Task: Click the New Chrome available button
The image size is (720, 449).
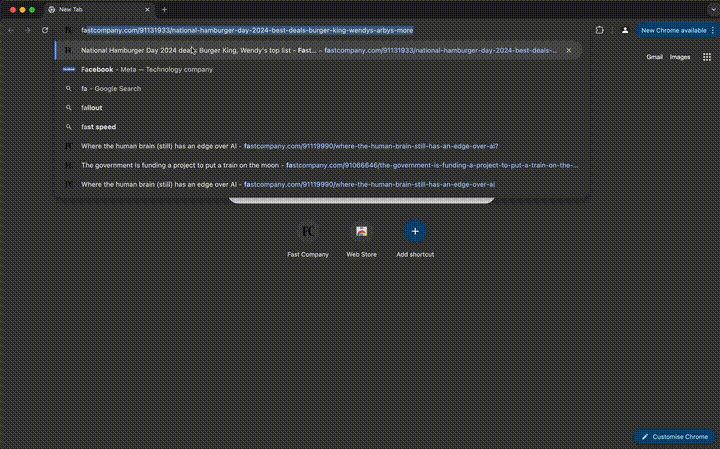Action: [673, 30]
